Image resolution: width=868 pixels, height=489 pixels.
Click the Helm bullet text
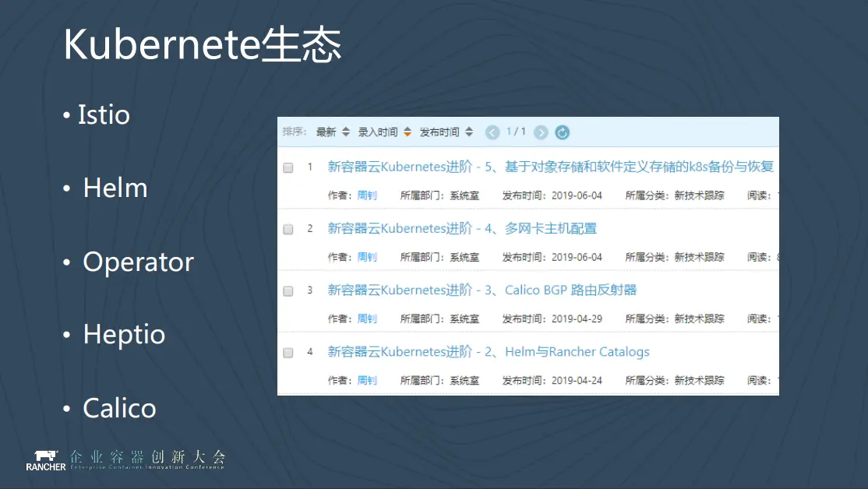[x=115, y=188]
